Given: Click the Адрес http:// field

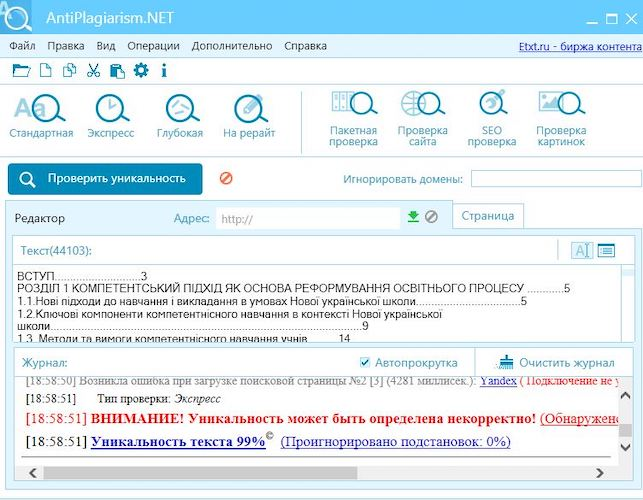Looking at the screenshot, I should click(308, 219).
